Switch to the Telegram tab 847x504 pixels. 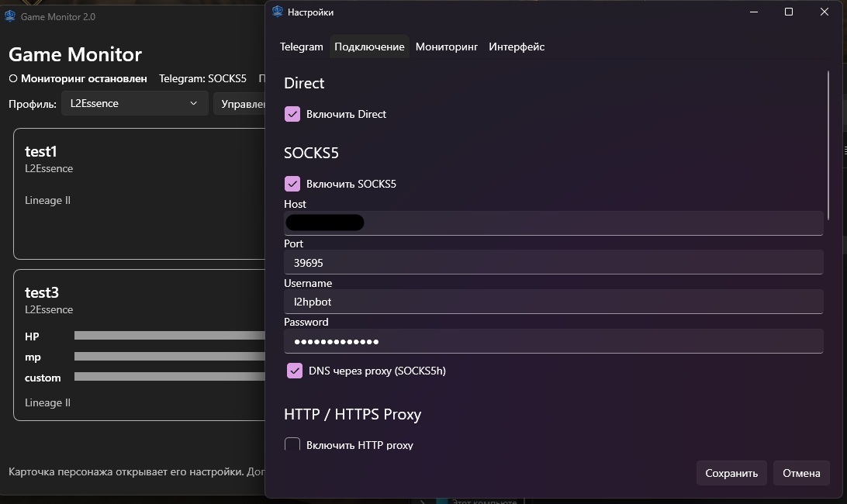(x=302, y=47)
